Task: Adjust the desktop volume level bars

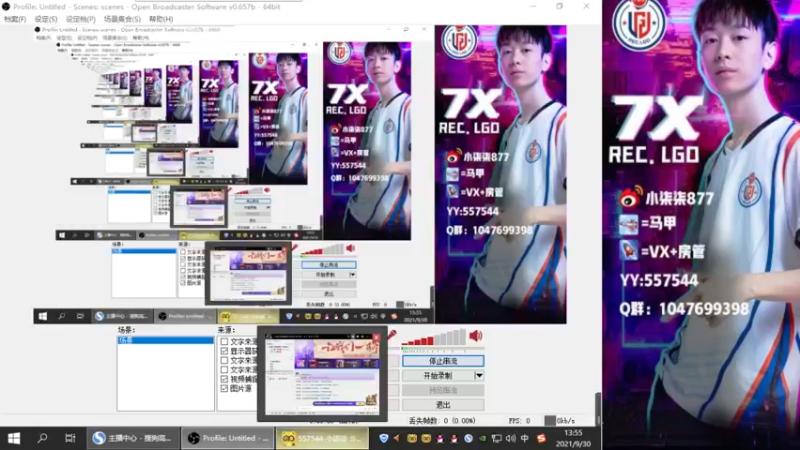Action: (433, 338)
